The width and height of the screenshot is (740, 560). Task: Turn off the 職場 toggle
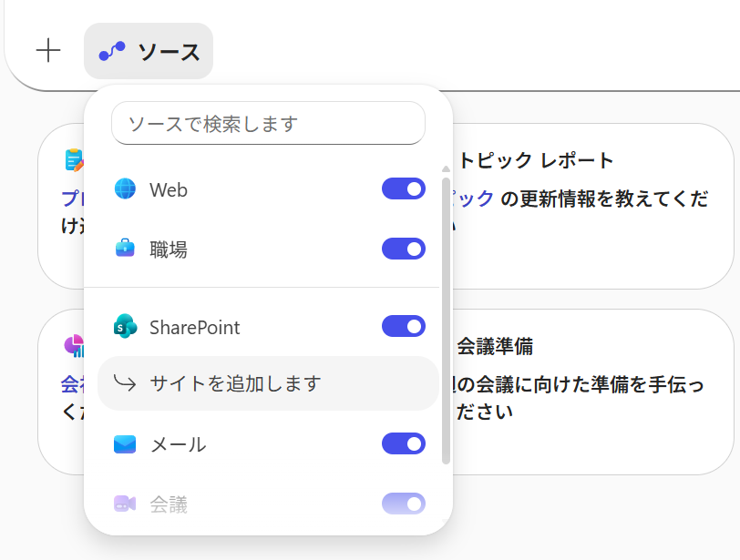point(403,249)
